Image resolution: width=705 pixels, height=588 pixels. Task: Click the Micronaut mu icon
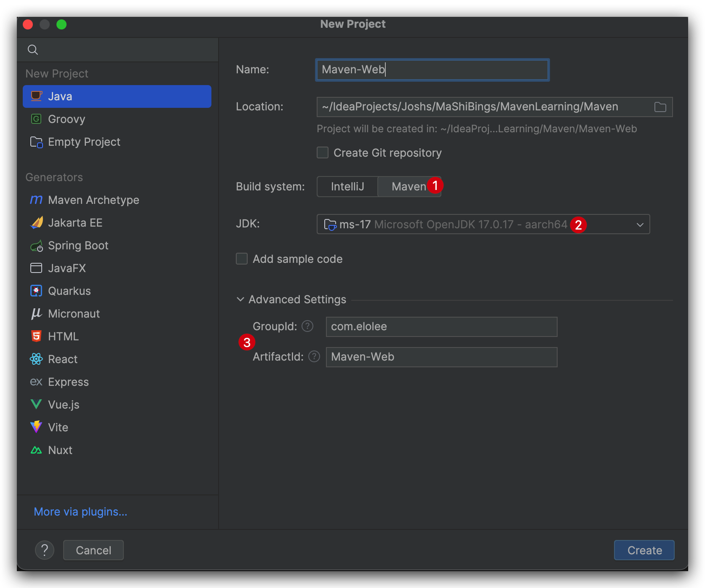click(37, 313)
